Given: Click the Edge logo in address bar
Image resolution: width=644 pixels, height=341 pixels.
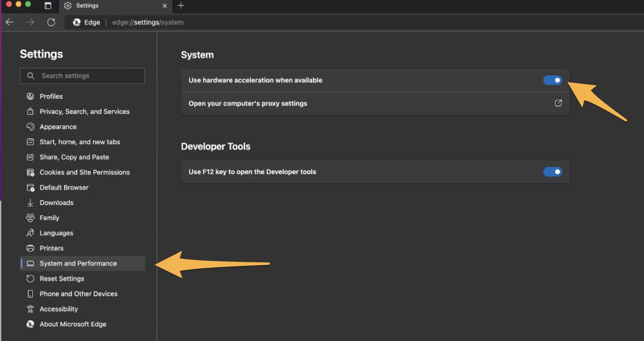Looking at the screenshot, I should [x=77, y=22].
